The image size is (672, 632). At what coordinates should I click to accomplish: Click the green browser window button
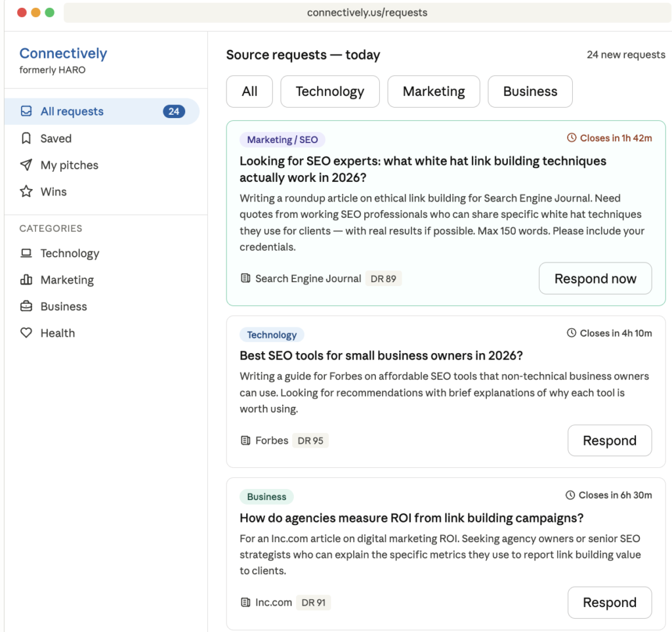50,12
